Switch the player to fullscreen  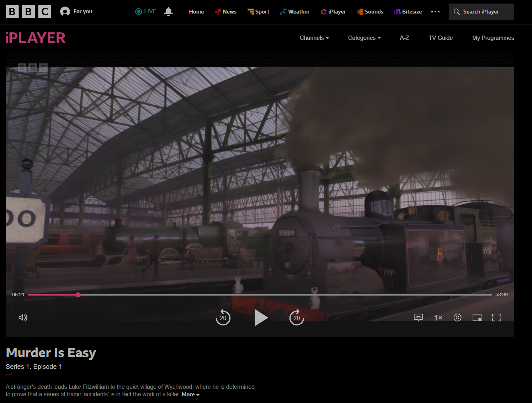click(496, 317)
